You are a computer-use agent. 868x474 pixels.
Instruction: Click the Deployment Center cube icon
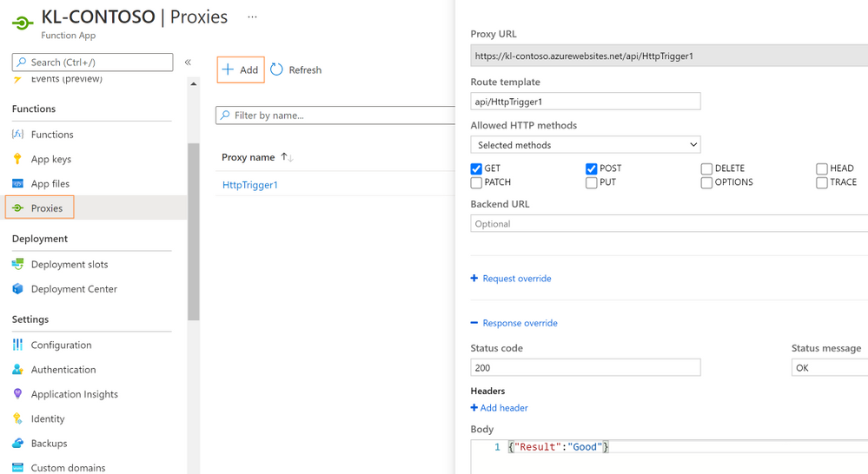[17, 288]
